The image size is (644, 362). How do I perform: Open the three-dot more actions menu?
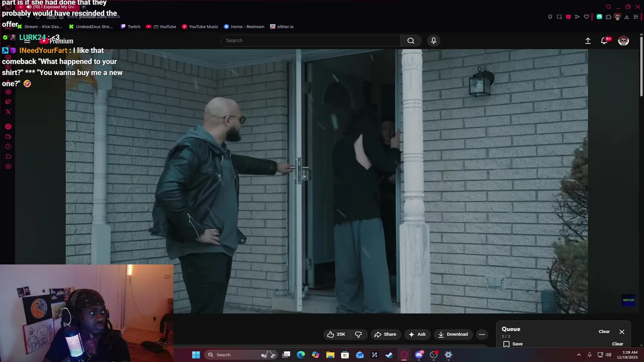[481, 334]
